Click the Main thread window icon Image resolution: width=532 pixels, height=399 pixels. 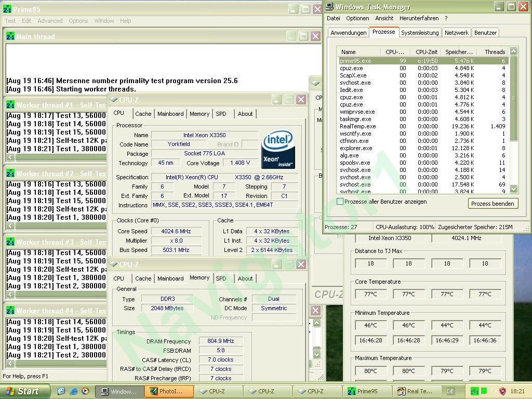[x=10, y=36]
